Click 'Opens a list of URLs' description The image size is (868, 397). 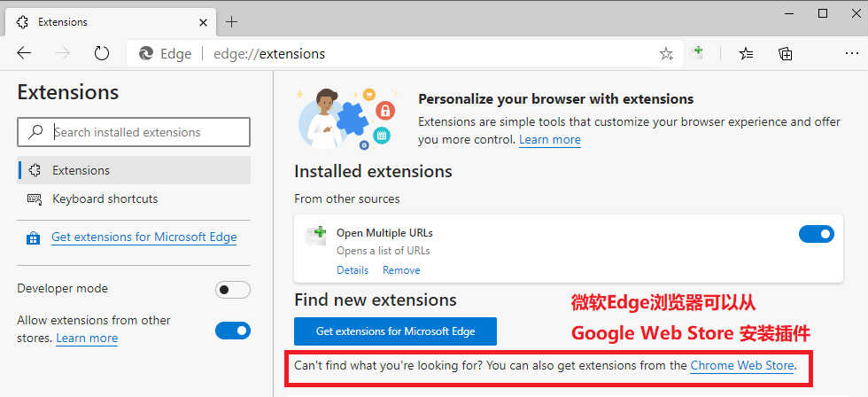point(383,251)
